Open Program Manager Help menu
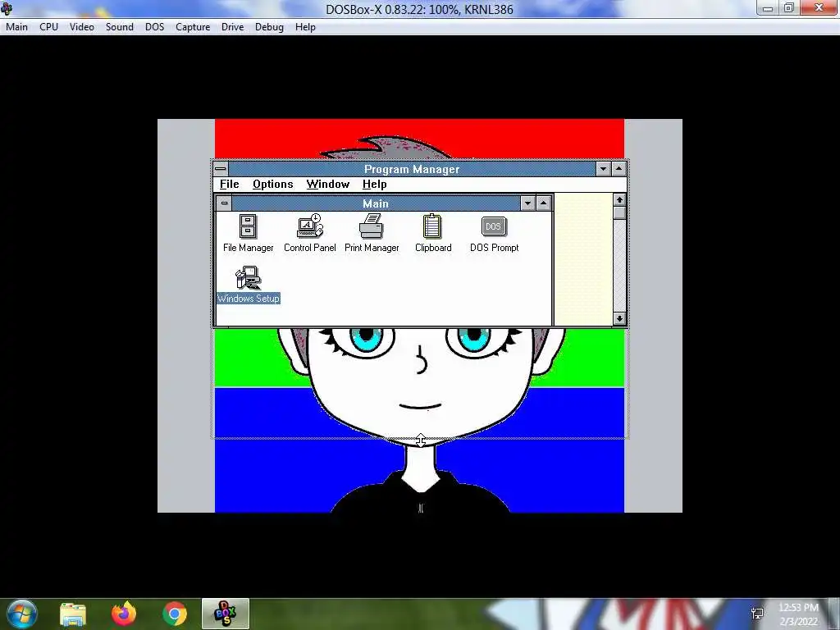 (x=374, y=185)
